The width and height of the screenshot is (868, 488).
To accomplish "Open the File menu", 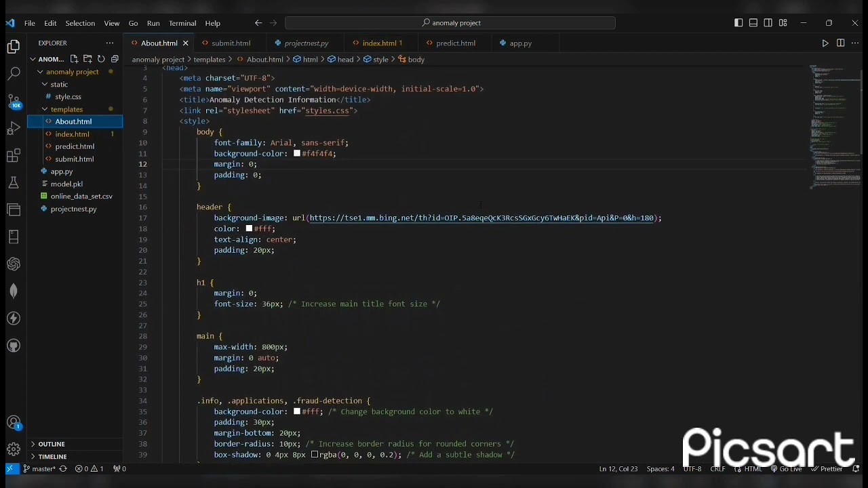I will coord(30,23).
